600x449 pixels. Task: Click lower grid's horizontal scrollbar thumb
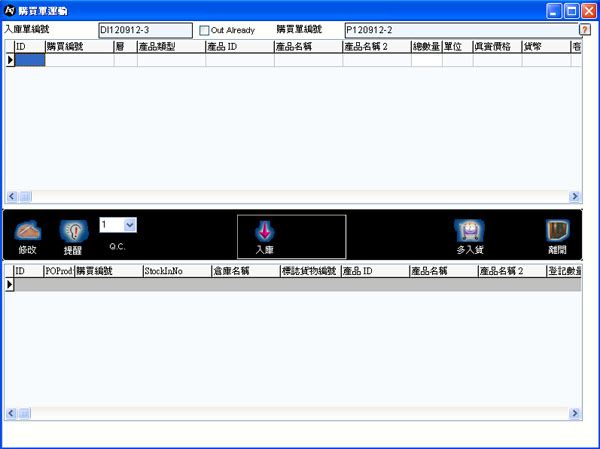tap(25, 413)
